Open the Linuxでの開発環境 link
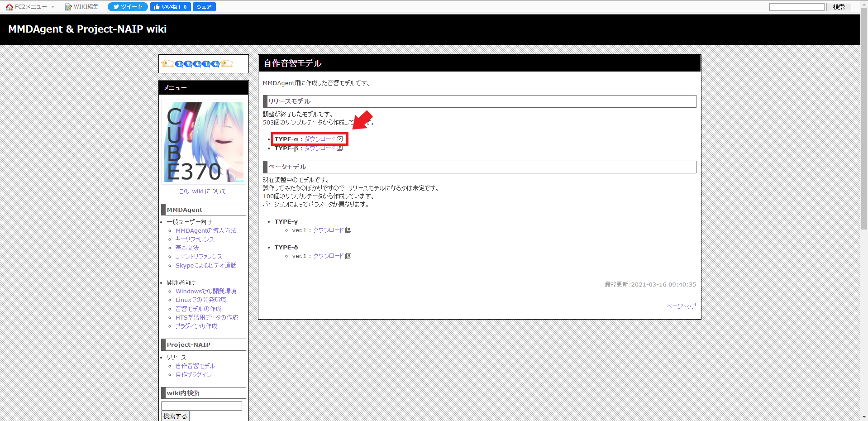Screen dimensions: 868x421 pos(201,300)
